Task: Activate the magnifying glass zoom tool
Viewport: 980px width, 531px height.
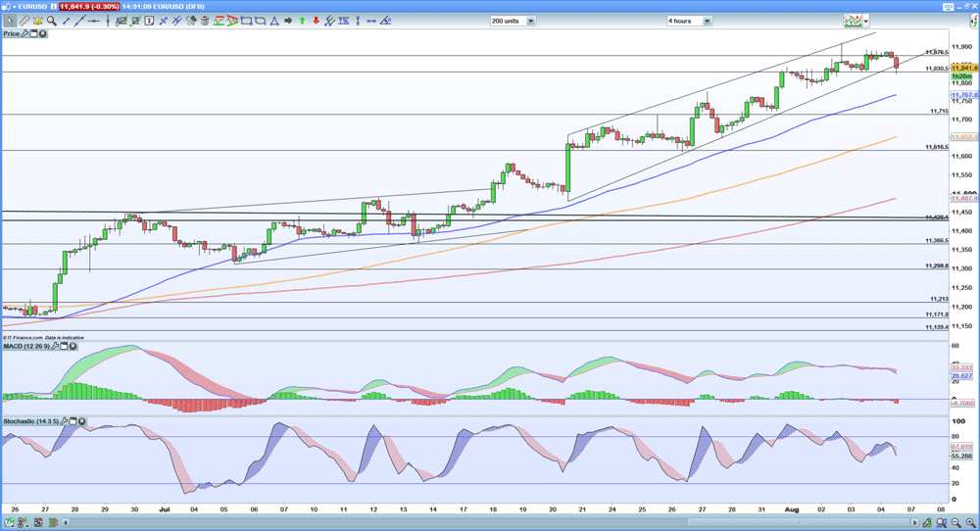Action: (52, 21)
